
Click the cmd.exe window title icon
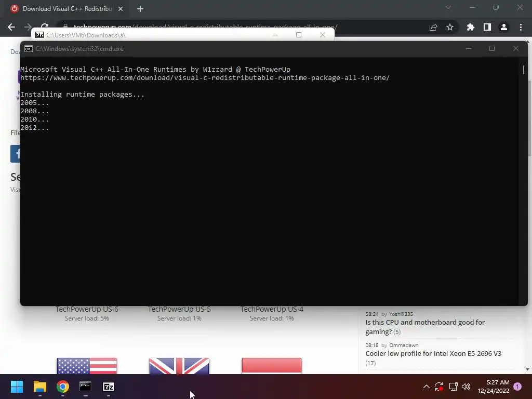29,49
